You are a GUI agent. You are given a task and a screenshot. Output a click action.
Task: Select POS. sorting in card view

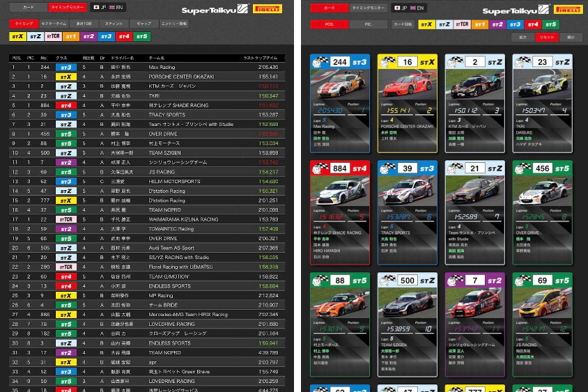pos(330,24)
